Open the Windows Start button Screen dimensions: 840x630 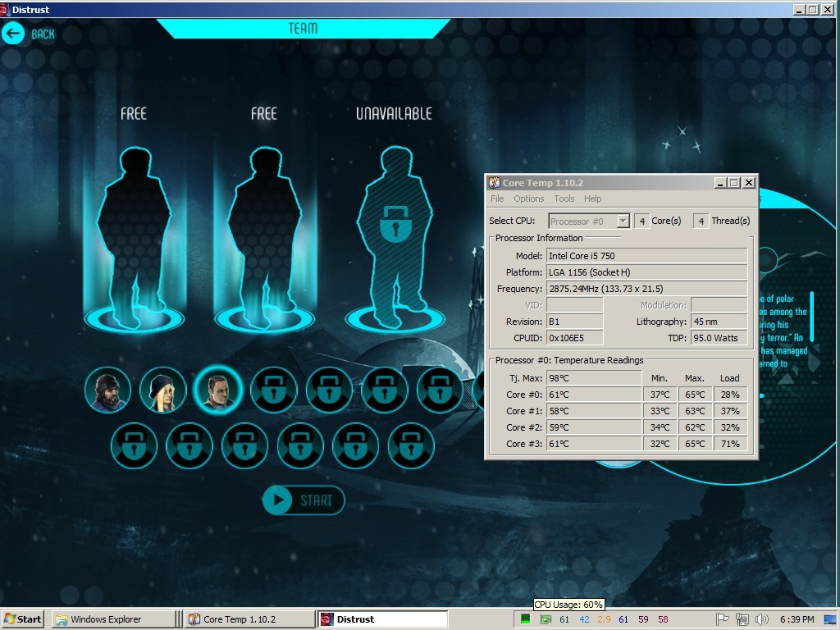(x=22, y=619)
